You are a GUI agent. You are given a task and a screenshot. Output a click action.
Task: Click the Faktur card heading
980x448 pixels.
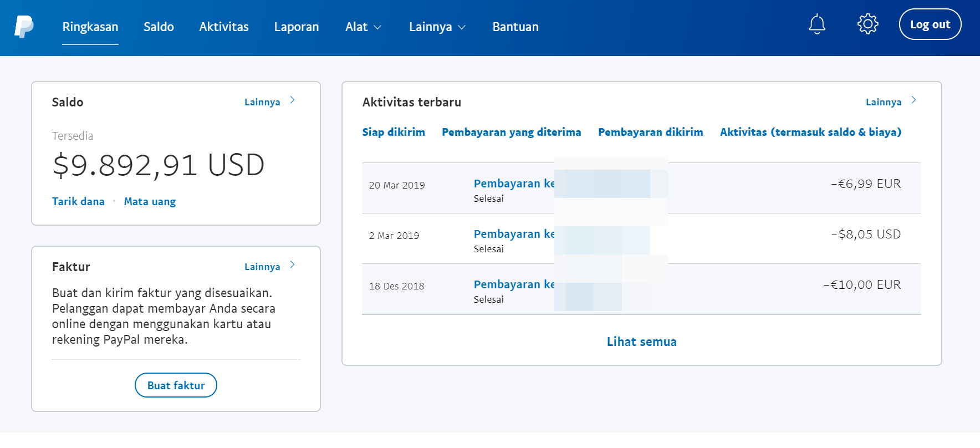pos(71,267)
